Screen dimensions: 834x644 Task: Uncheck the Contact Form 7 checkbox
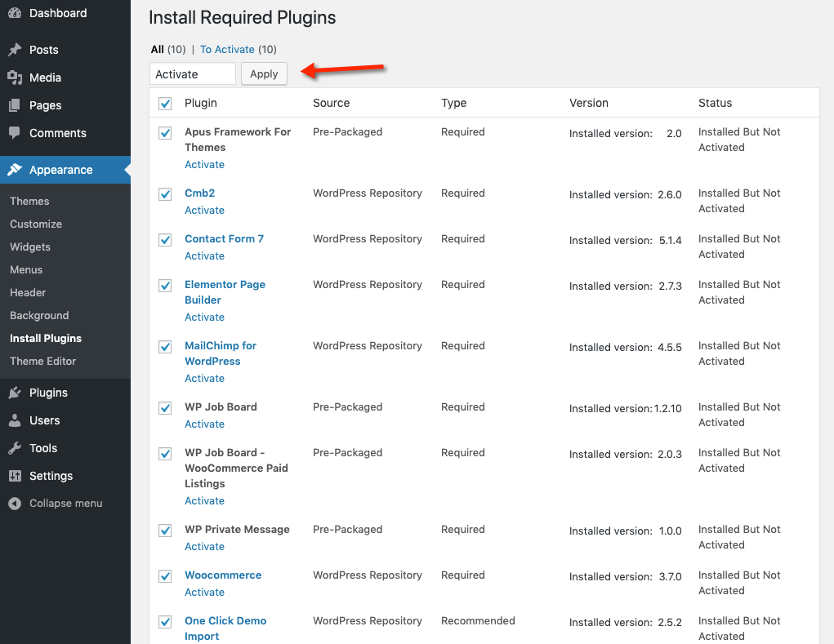[165, 240]
